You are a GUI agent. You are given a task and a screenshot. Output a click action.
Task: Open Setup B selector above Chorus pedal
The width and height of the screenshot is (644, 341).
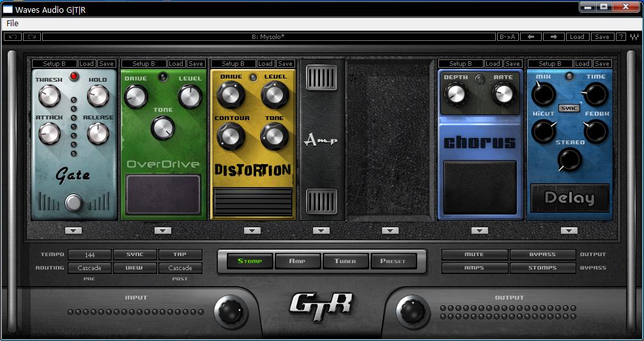[x=461, y=64]
